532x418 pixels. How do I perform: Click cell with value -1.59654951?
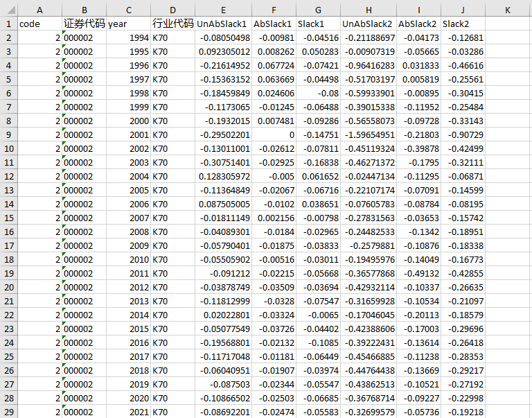(x=369, y=134)
